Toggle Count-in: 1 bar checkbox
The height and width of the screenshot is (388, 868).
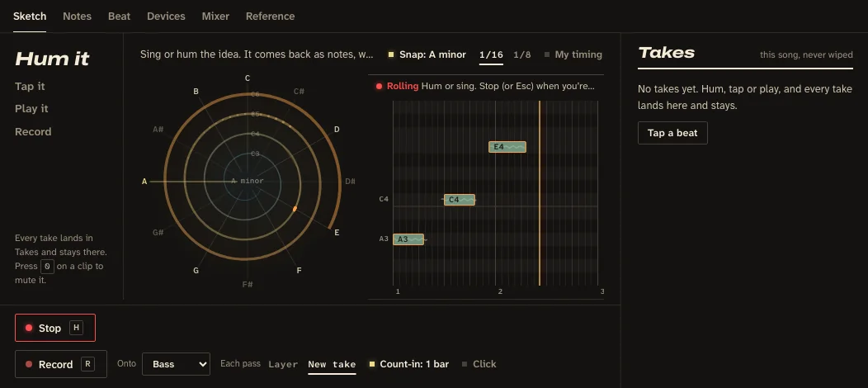pos(408,363)
